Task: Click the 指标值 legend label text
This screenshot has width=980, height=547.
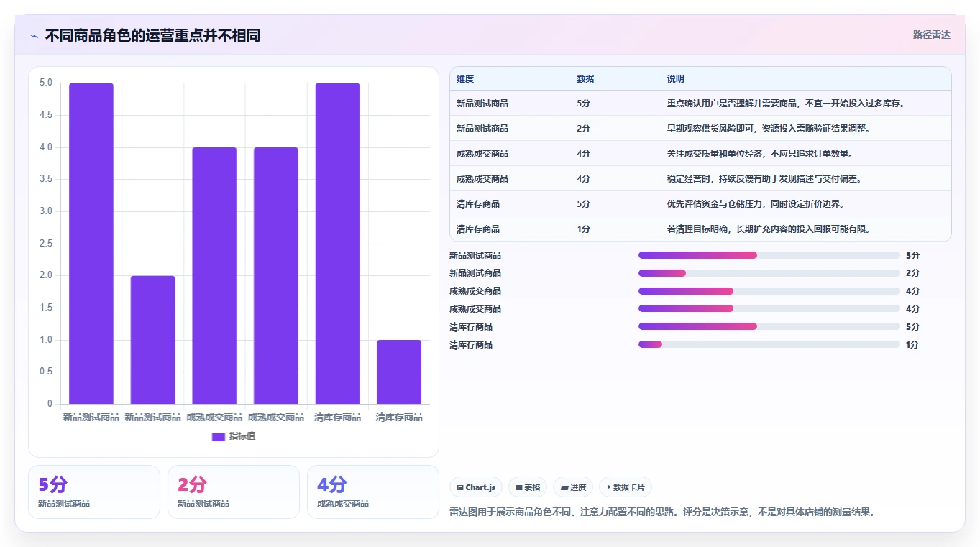Action: tap(242, 437)
